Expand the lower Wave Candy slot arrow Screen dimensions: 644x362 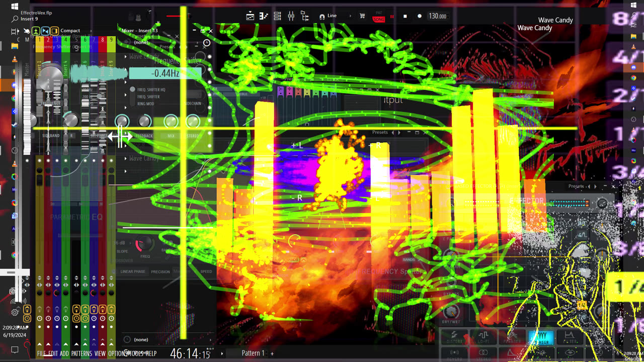tap(126, 158)
